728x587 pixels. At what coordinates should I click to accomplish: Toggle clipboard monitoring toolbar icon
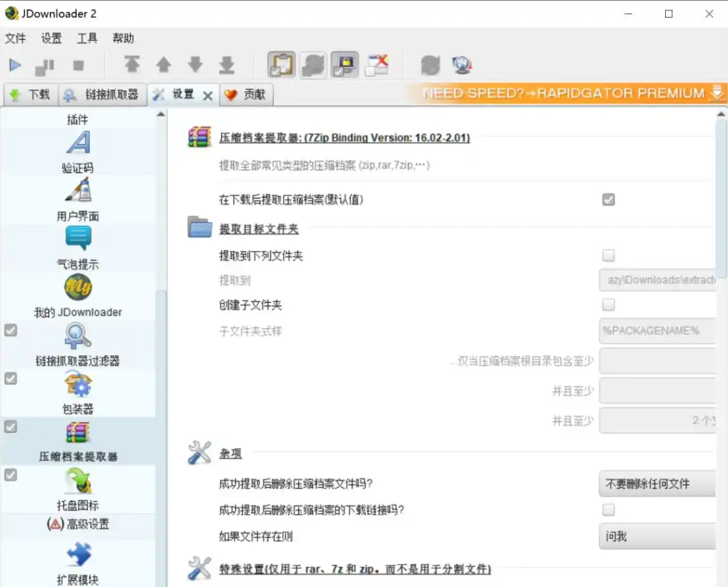(x=281, y=65)
